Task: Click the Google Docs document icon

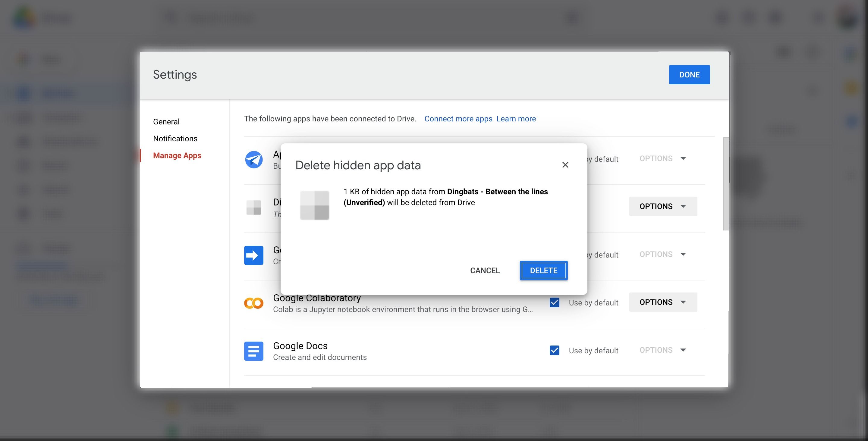Action: pos(253,351)
